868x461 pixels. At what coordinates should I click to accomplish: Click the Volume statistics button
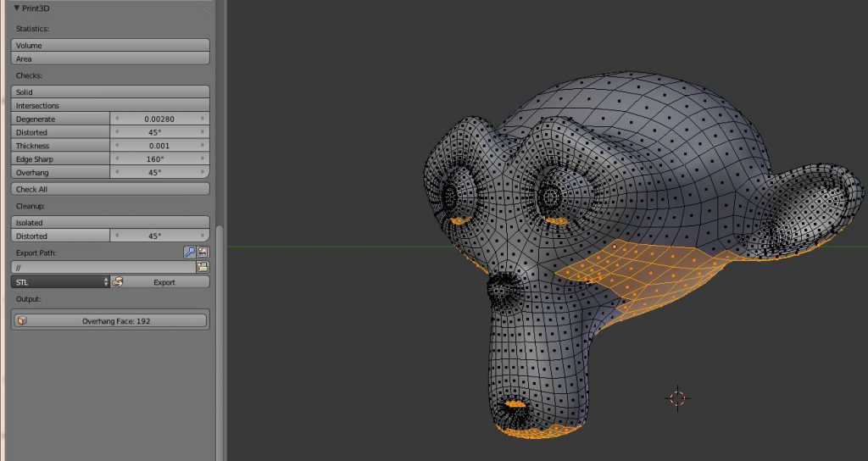point(110,45)
